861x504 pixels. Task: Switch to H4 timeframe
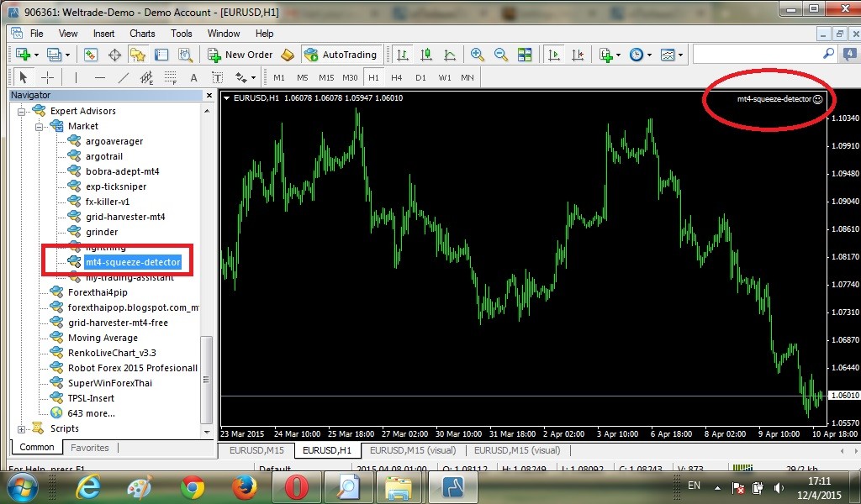[x=397, y=78]
